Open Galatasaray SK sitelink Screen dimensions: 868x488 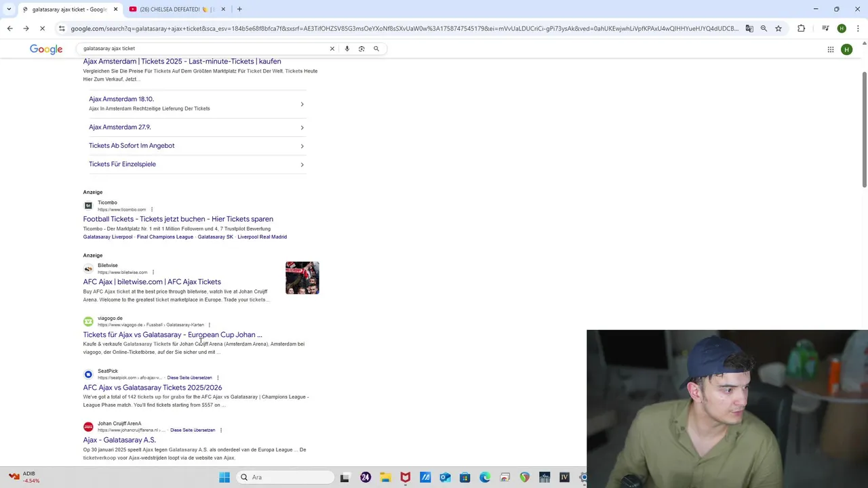[216, 237]
